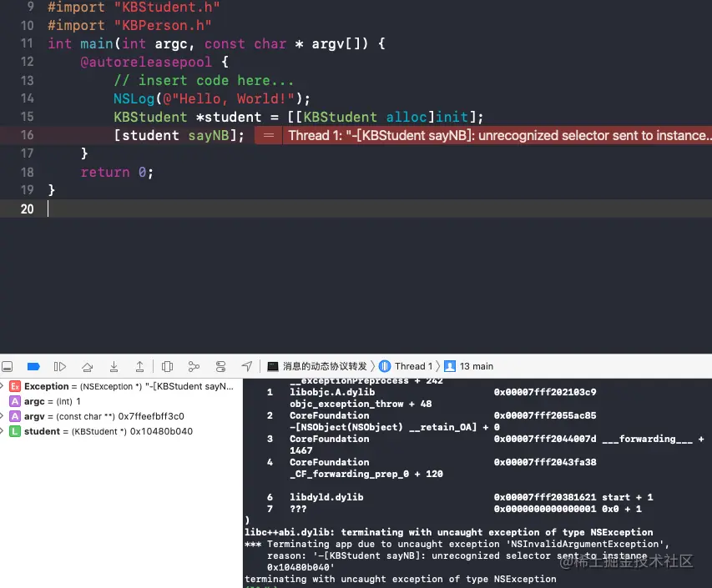Click the sayNB method call in code

[209, 135]
